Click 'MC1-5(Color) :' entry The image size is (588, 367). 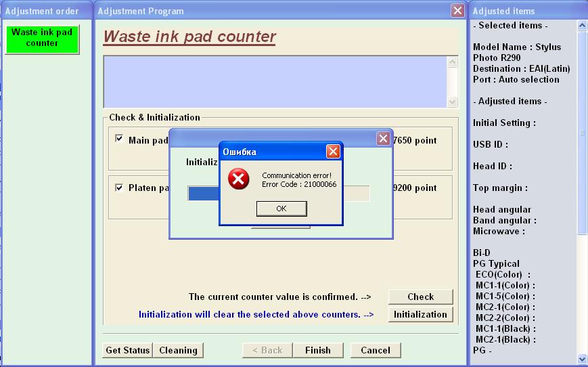505,297
